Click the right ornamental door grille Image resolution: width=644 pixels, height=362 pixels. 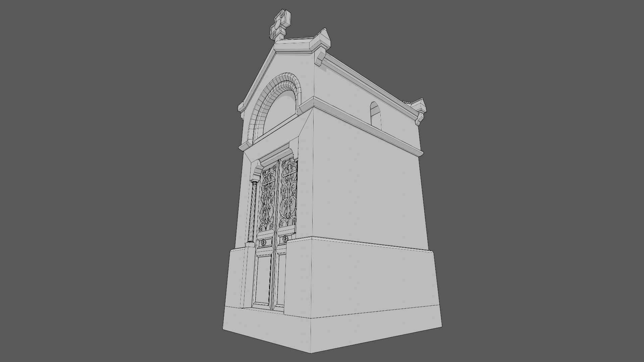[288, 194]
